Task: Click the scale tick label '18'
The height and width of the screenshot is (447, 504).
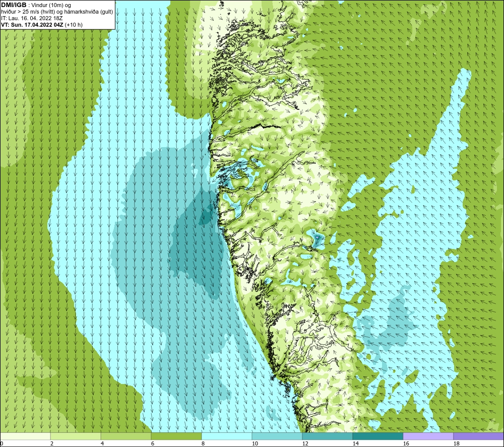Action: coord(456,444)
